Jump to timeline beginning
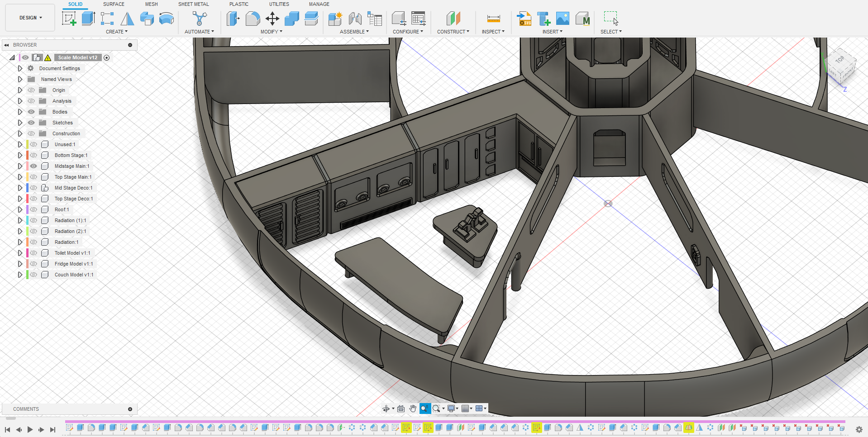Image resolution: width=868 pixels, height=437 pixels. [7, 429]
